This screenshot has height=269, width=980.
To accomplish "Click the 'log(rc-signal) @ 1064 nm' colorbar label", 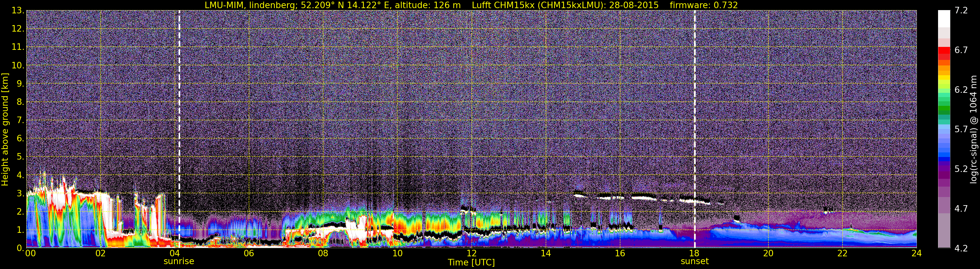I will pos(973,130).
